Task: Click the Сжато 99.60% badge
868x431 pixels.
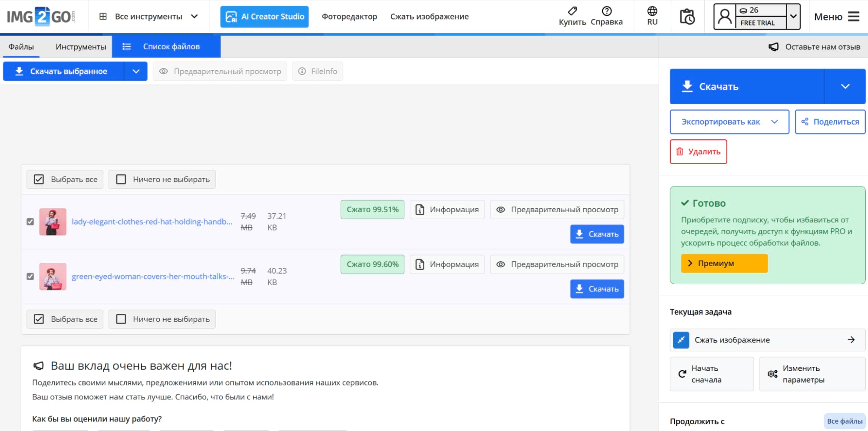Action: coord(373,264)
